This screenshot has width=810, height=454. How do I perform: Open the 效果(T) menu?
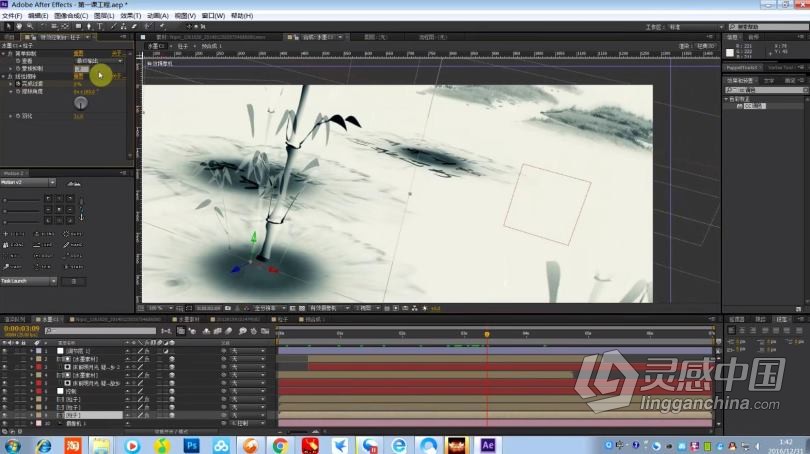[x=130, y=16]
